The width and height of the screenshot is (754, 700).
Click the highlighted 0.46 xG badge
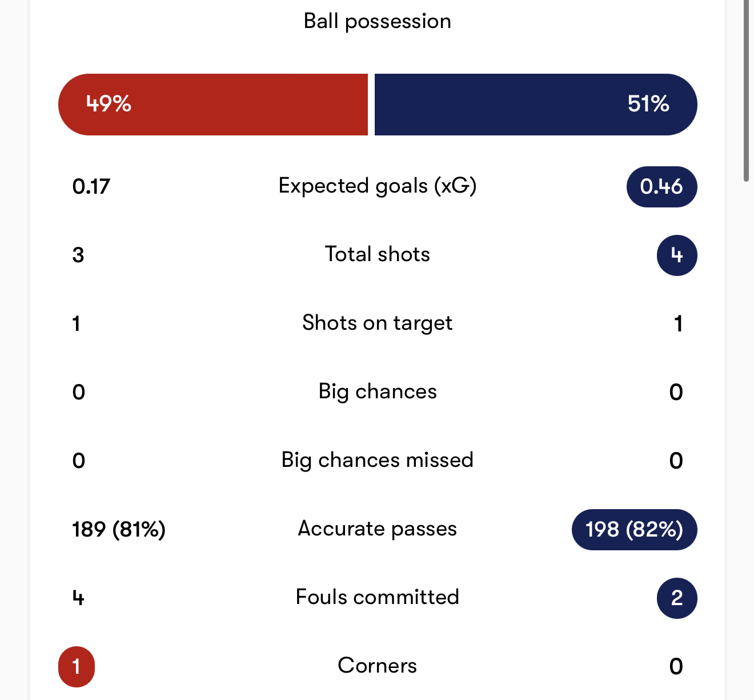point(661,187)
